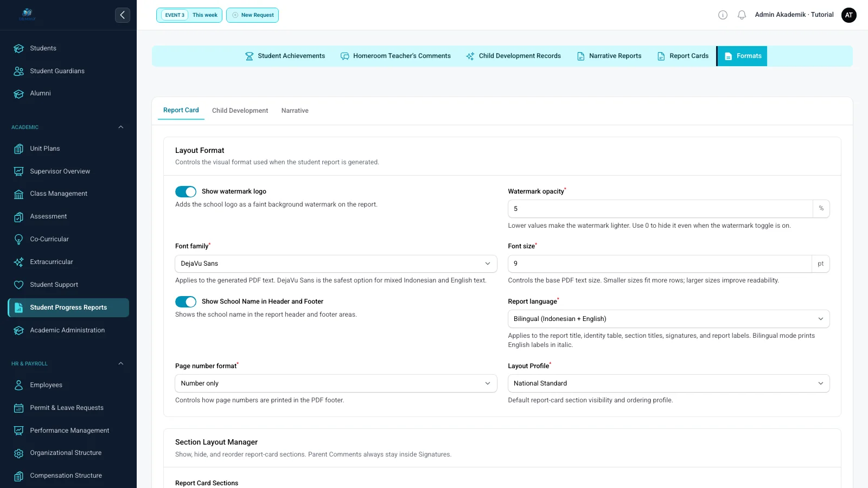
Task: Open the Report language dropdown
Action: 668,319
